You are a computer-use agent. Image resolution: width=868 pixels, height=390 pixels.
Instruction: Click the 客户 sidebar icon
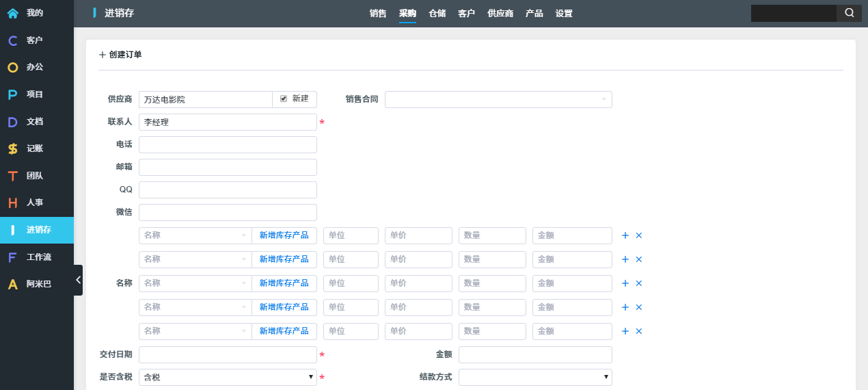12,40
